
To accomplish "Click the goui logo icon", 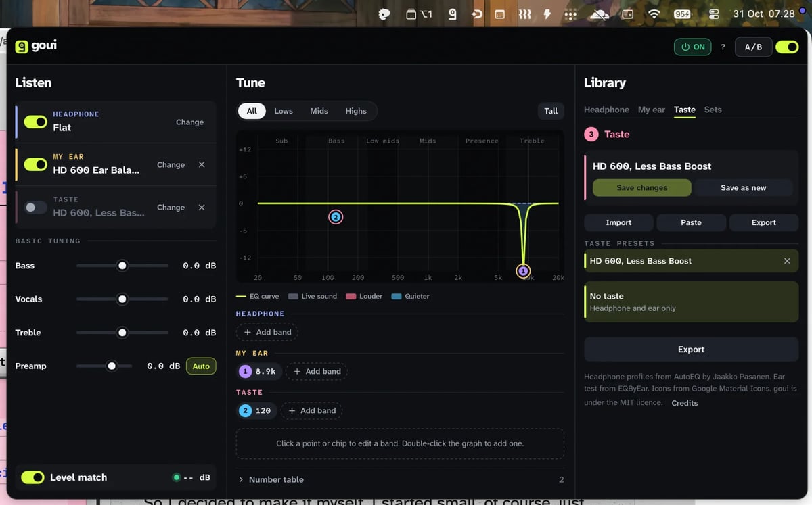I will coord(22,47).
